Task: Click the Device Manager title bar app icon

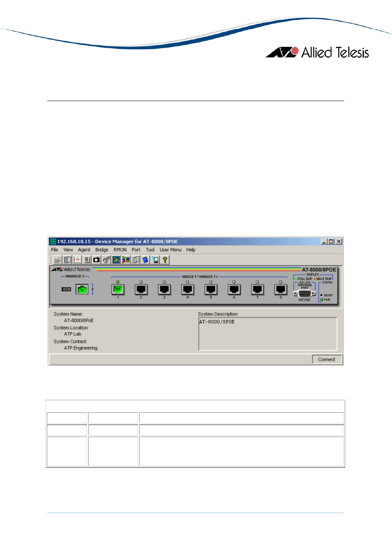Action: coord(53,241)
